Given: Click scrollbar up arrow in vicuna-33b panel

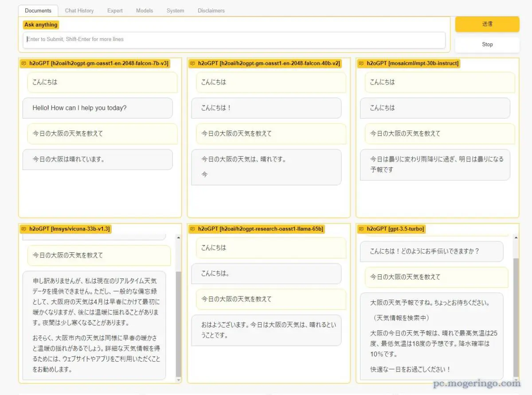Looking at the screenshot, I should point(179,238).
